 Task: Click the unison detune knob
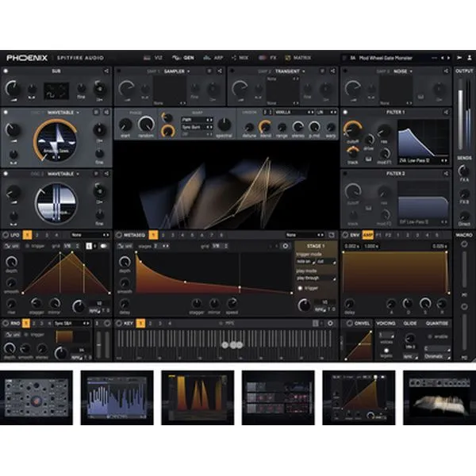pos(249,127)
